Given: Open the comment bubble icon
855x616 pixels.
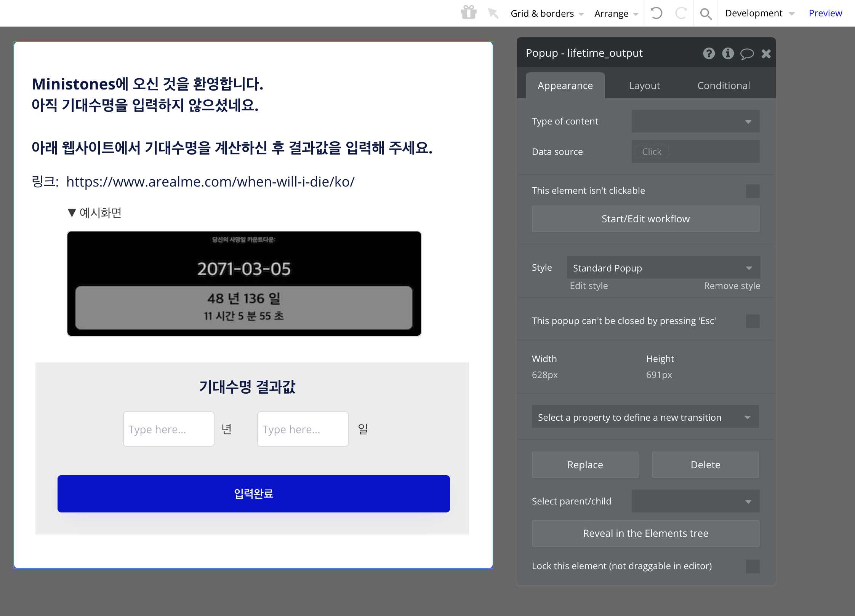Looking at the screenshot, I should click(x=747, y=54).
